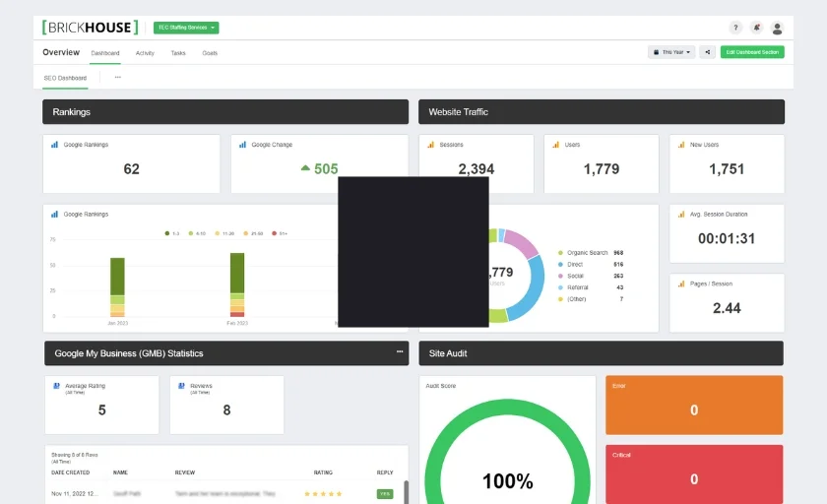Image resolution: width=827 pixels, height=504 pixels.
Task: Open the three-dot menu next to SEO Dashboard
Action: pyautogui.click(x=117, y=78)
